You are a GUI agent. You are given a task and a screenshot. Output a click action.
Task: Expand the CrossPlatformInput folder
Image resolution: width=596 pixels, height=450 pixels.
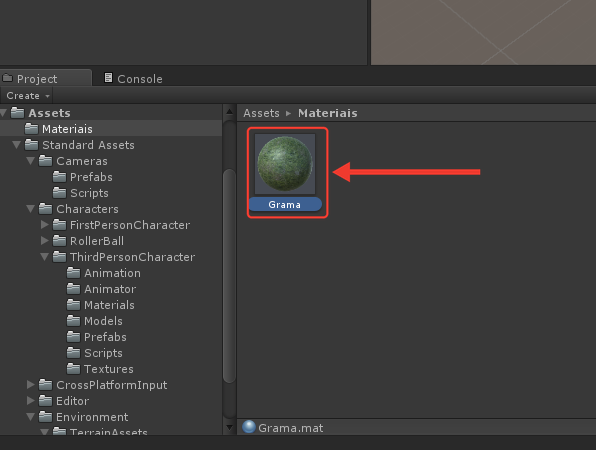31,385
